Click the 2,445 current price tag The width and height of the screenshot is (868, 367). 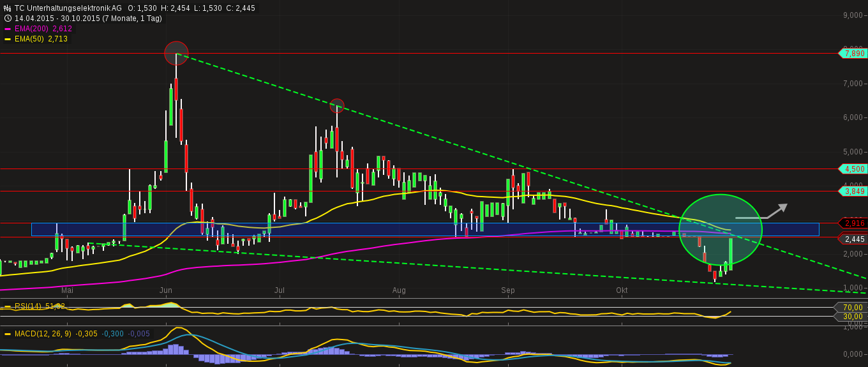(852, 239)
